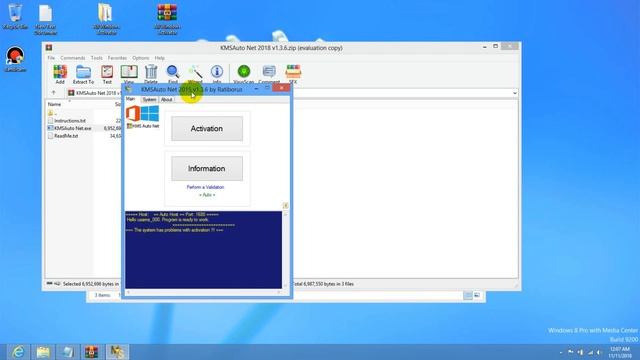Viewport: 640px width, 360px height.
Task: Click the WinRAR taskbar button
Action: (91, 351)
